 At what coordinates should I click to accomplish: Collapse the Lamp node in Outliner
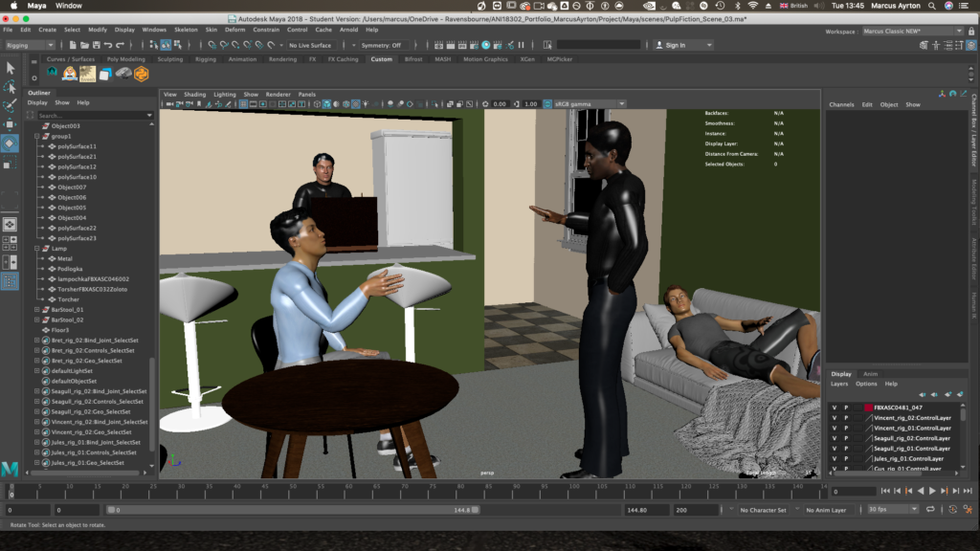pyautogui.click(x=37, y=248)
